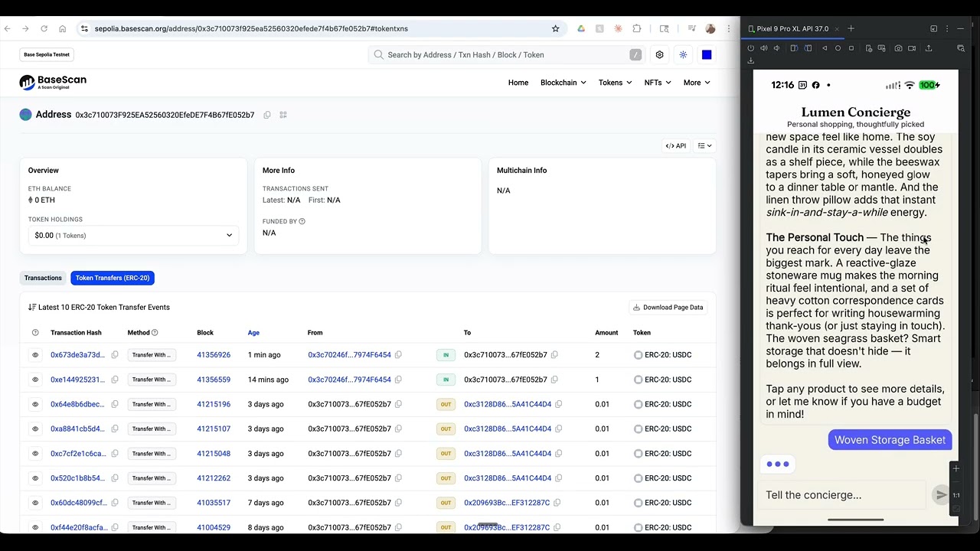Click the Base Sepolia Testnet badge

click(x=47, y=55)
